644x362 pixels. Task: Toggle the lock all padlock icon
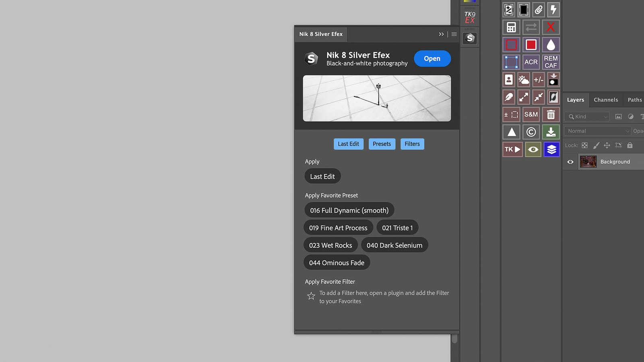(x=630, y=145)
